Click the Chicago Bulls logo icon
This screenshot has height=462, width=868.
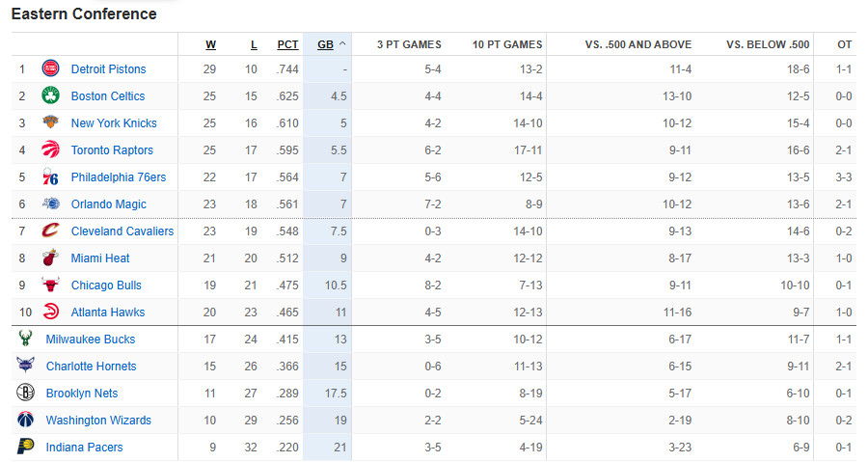click(x=50, y=285)
